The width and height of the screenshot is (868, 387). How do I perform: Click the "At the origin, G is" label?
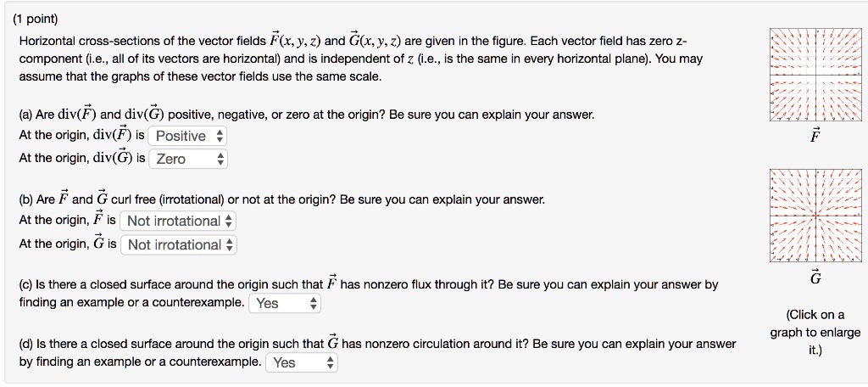67,244
